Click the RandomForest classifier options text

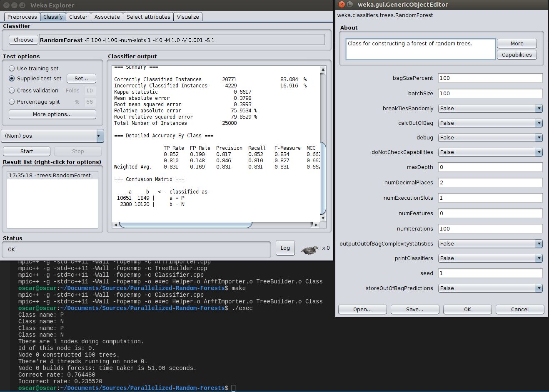point(182,40)
